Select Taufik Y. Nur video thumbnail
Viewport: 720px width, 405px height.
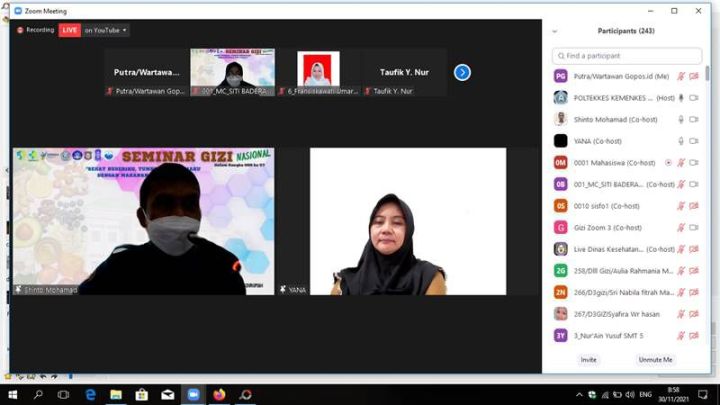click(x=404, y=72)
